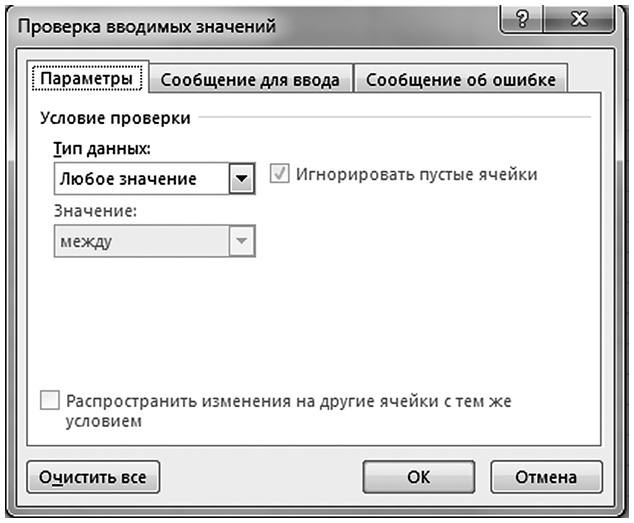Click the Условие проверки group heading

point(115,117)
